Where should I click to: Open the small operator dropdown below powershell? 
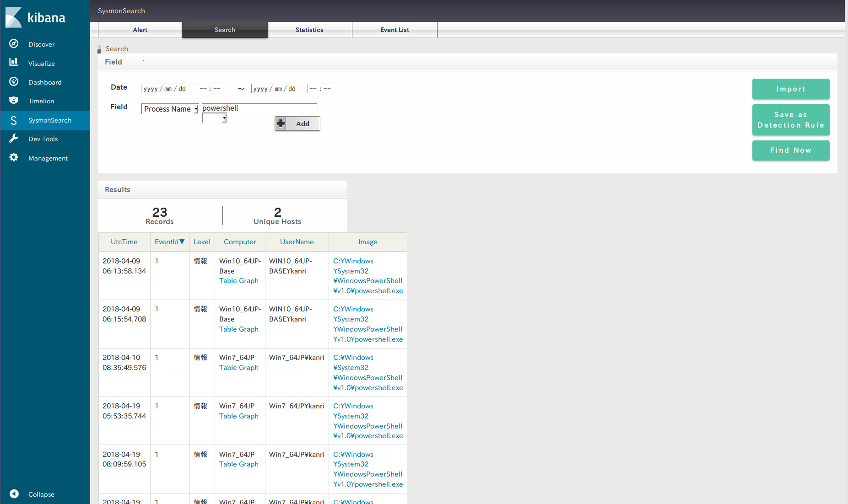coord(214,118)
